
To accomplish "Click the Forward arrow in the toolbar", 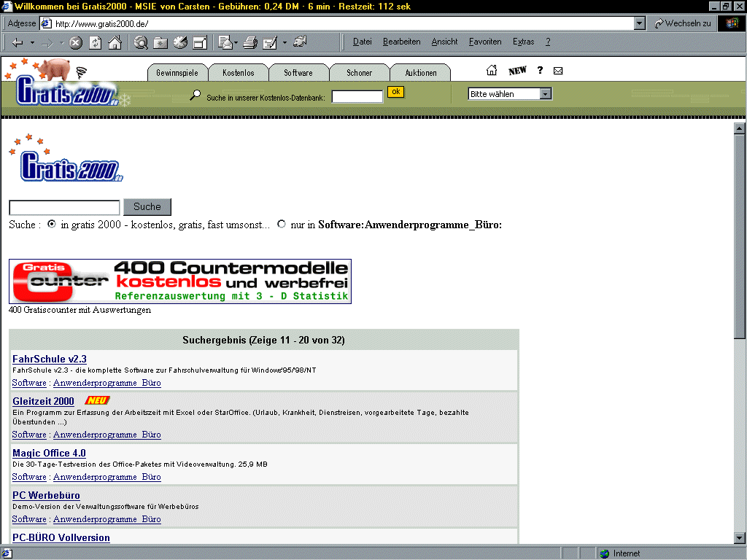I will click(47, 43).
